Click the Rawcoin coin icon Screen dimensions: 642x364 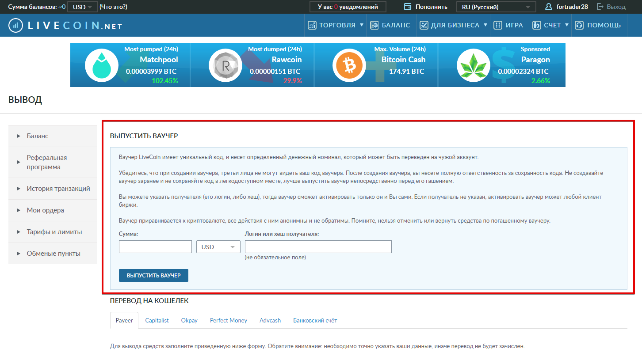click(x=225, y=65)
